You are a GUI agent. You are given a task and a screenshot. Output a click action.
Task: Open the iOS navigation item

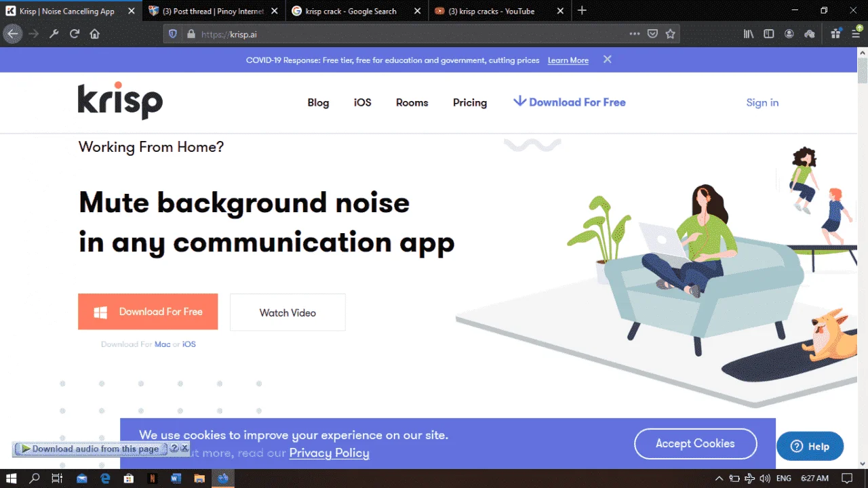coord(363,103)
